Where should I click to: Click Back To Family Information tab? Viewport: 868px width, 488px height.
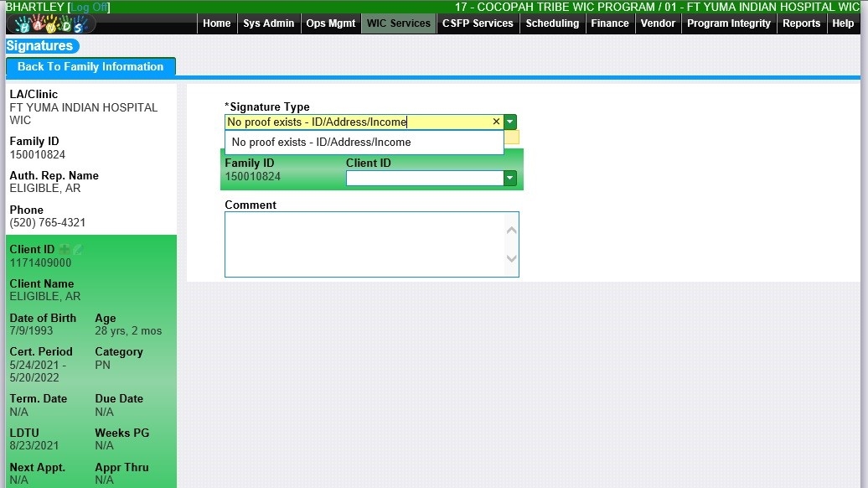[x=90, y=67]
